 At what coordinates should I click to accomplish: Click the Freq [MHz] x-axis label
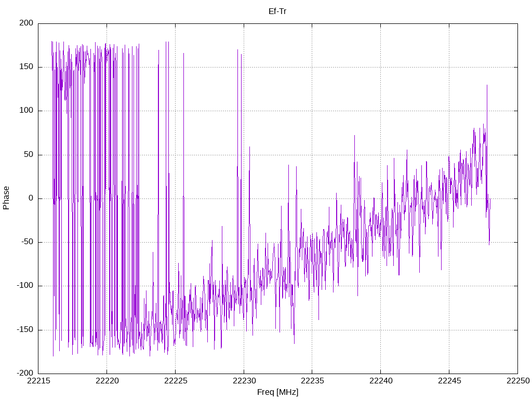tap(277, 392)
